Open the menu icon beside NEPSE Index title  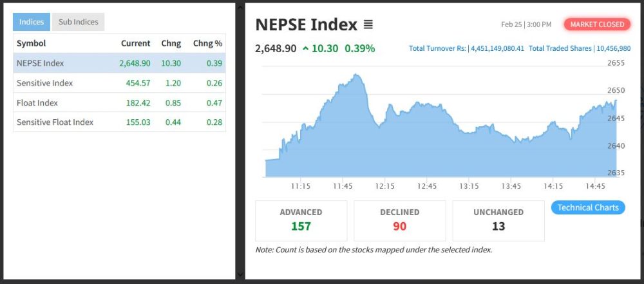(x=368, y=25)
